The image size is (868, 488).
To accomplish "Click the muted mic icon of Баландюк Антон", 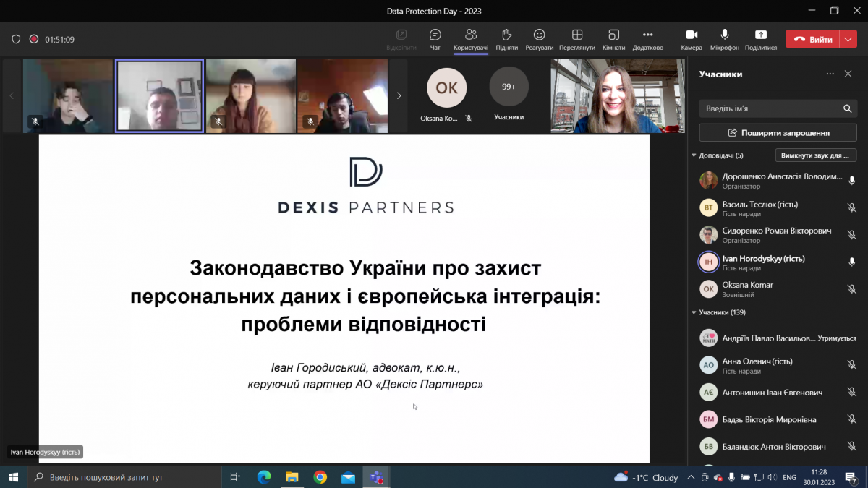I will tap(851, 446).
